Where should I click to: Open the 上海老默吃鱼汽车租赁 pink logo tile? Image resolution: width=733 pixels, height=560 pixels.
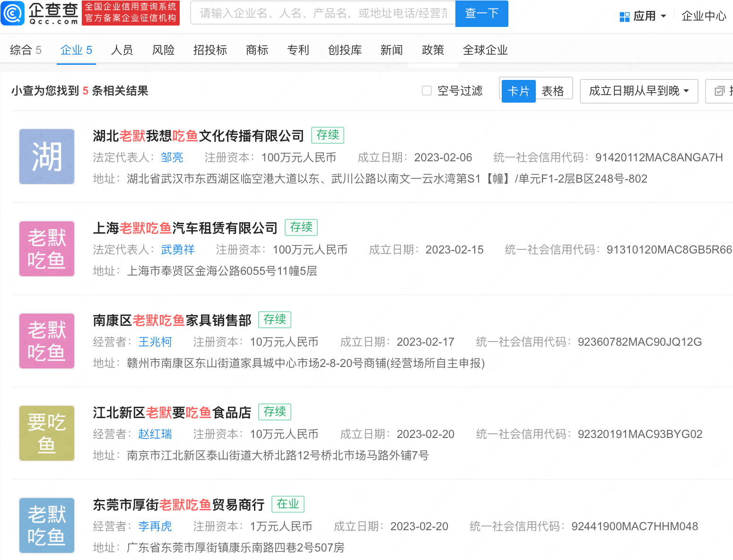click(x=47, y=249)
